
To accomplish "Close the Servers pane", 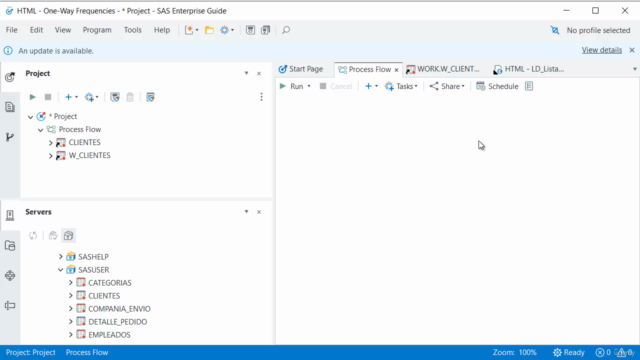I will (x=259, y=212).
